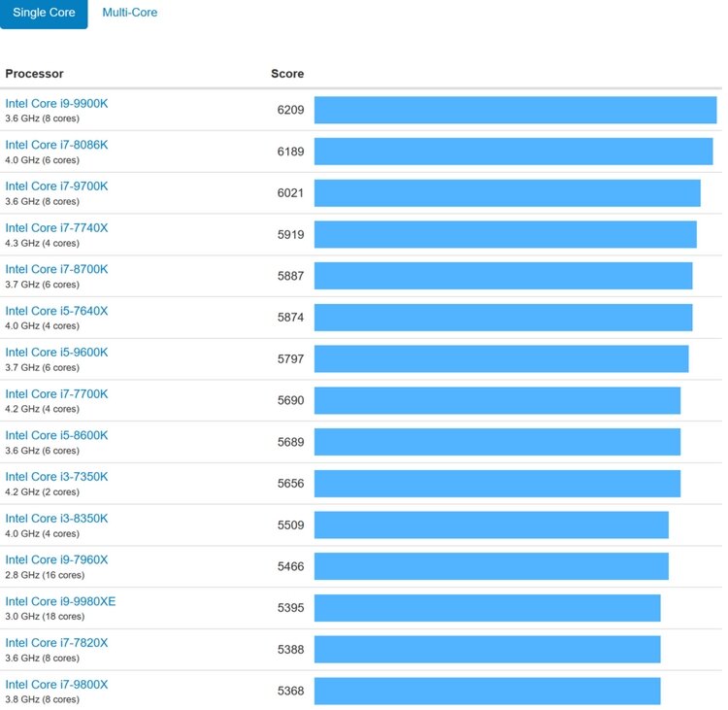Click the score value 5689
The image size is (728, 710).
pos(290,442)
